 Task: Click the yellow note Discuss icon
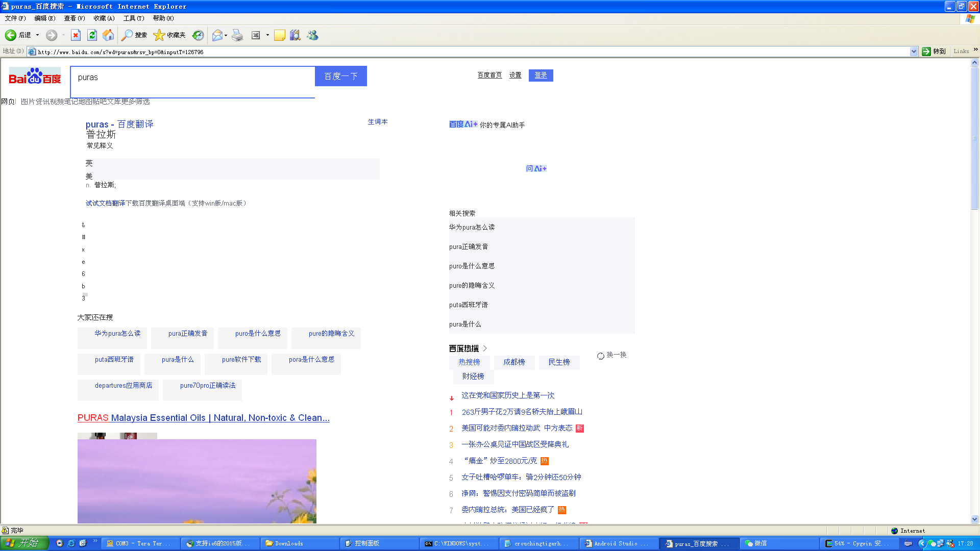pyautogui.click(x=280, y=35)
